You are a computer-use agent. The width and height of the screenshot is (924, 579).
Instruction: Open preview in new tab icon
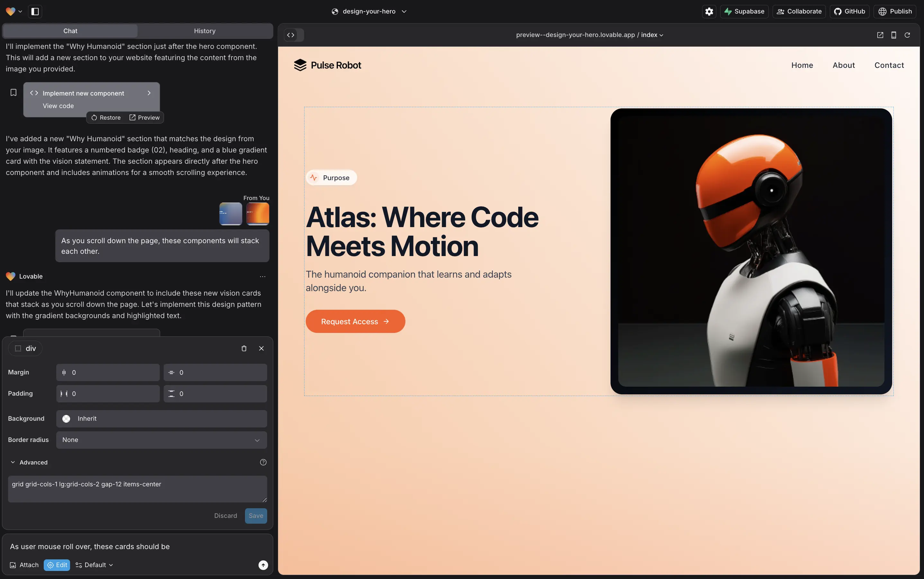click(880, 35)
